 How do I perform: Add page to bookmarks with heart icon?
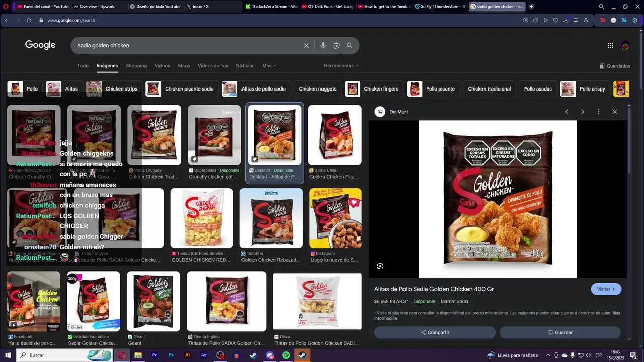tap(555, 20)
